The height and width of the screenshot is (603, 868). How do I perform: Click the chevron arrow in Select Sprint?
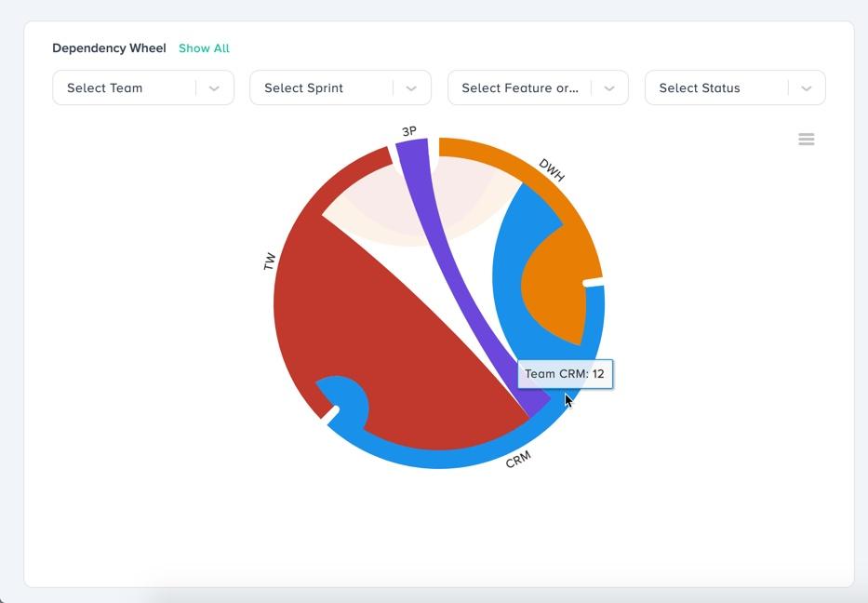(x=411, y=88)
